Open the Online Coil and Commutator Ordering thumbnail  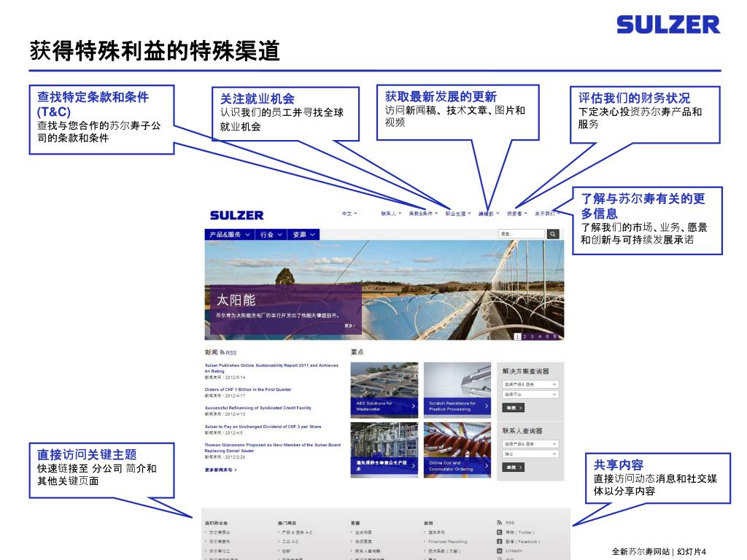tap(457, 450)
